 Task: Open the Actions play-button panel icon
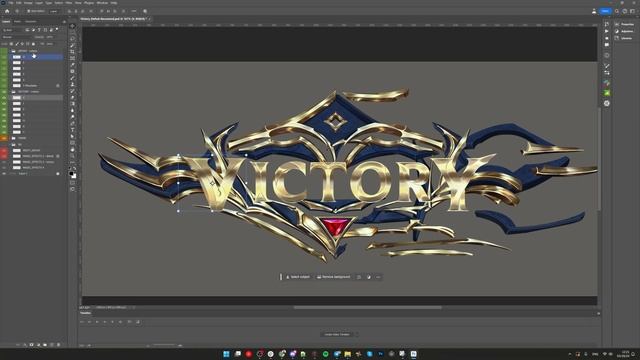(x=607, y=31)
